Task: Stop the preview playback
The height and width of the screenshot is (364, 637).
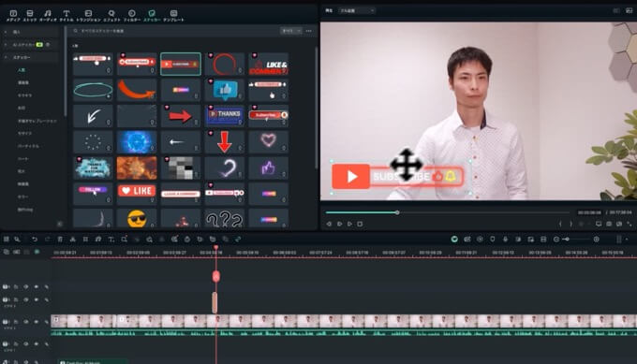Action: 360,224
